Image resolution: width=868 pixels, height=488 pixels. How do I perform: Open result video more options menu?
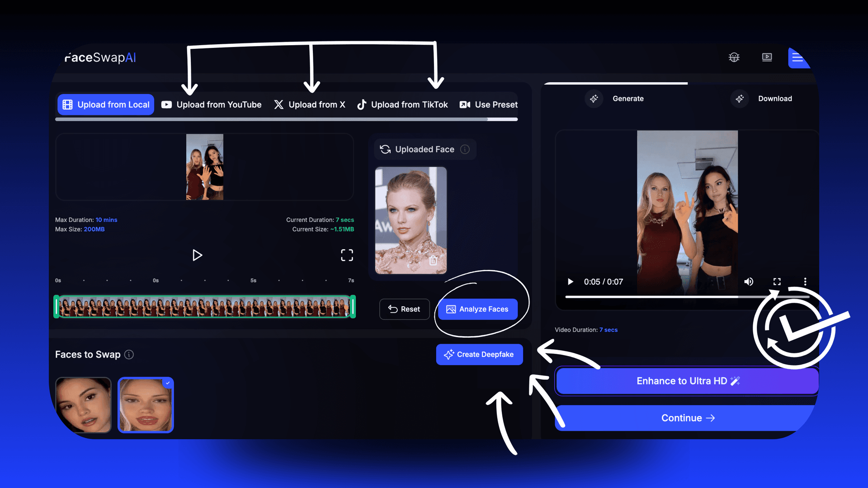805,282
